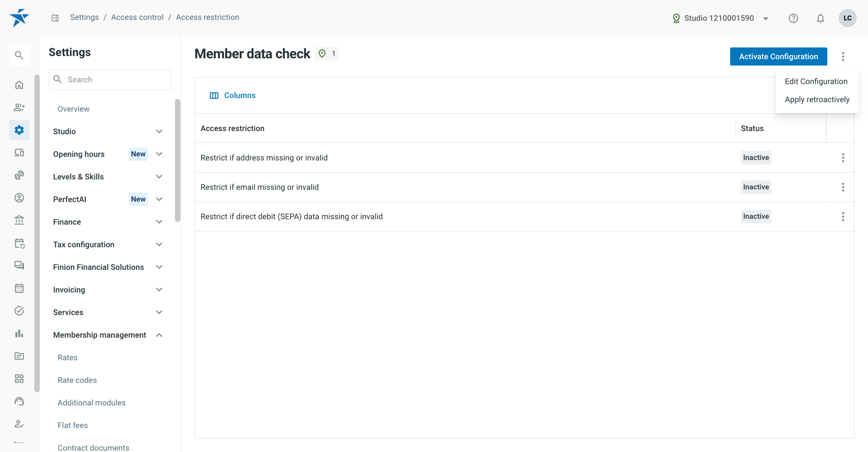This screenshot has width=868, height=452.
Task: Open the devices icon in the left rail
Action: [19, 153]
